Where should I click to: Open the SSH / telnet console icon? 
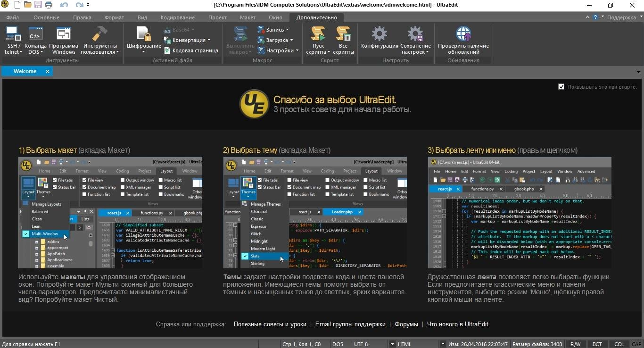point(13,34)
